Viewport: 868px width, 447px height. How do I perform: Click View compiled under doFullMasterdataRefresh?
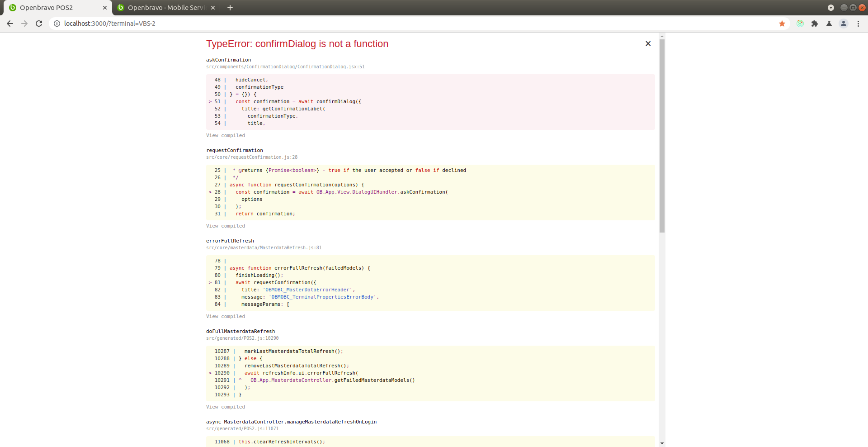[226, 407]
